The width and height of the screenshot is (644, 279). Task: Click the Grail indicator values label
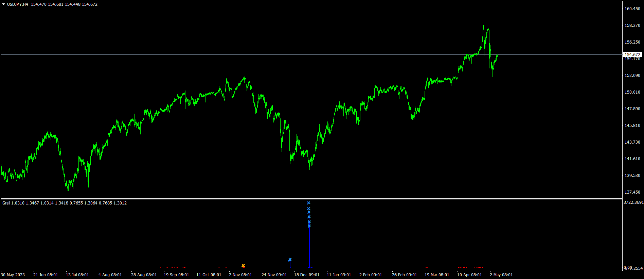click(65, 203)
